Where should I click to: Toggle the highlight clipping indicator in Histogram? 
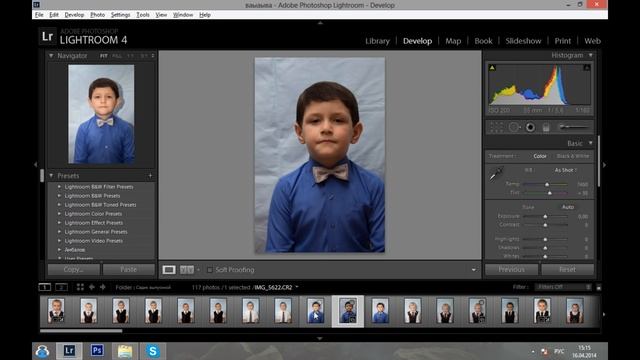click(587, 68)
